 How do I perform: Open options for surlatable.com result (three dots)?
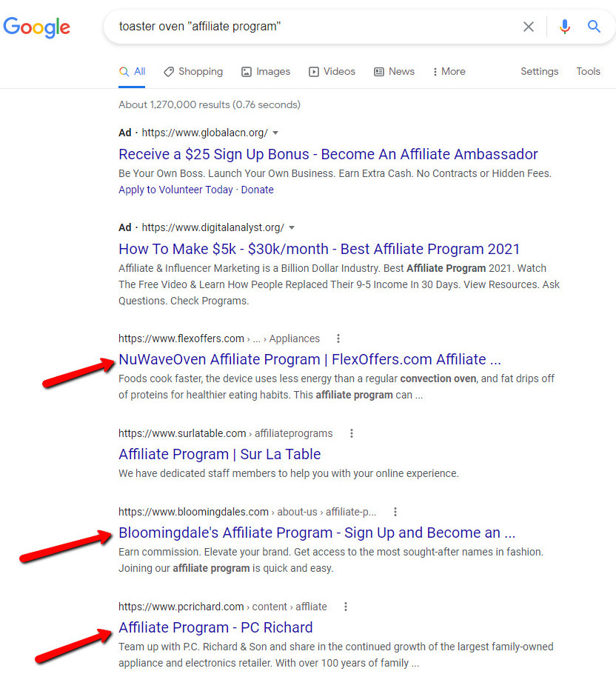click(352, 433)
